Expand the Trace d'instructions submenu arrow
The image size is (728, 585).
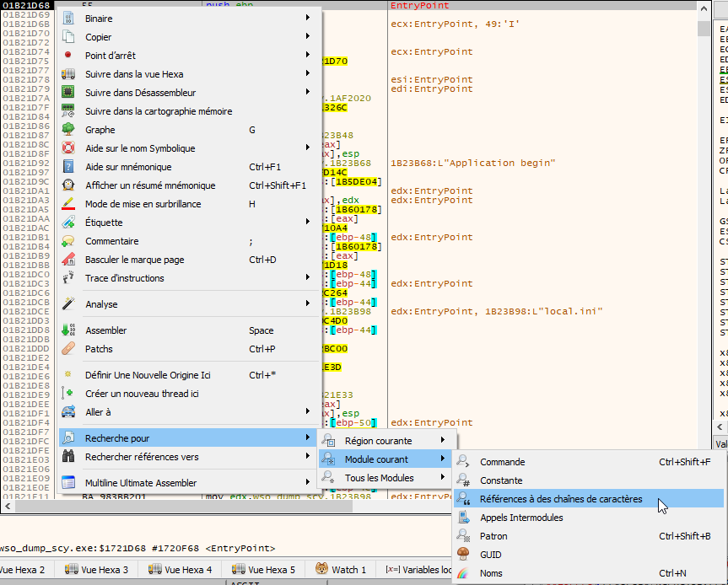[307, 278]
